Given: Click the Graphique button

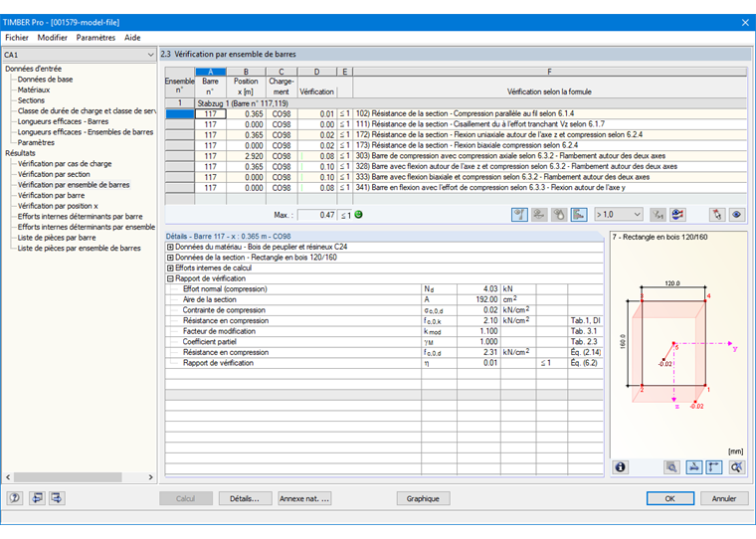Looking at the screenshot, I should pos(423,498).
